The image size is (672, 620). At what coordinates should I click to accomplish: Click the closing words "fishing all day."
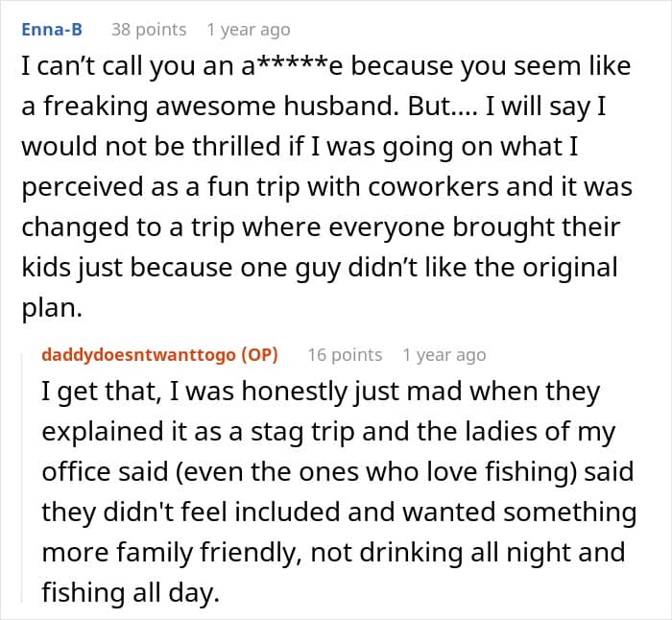pyautogui.click(x=131, y=592)
